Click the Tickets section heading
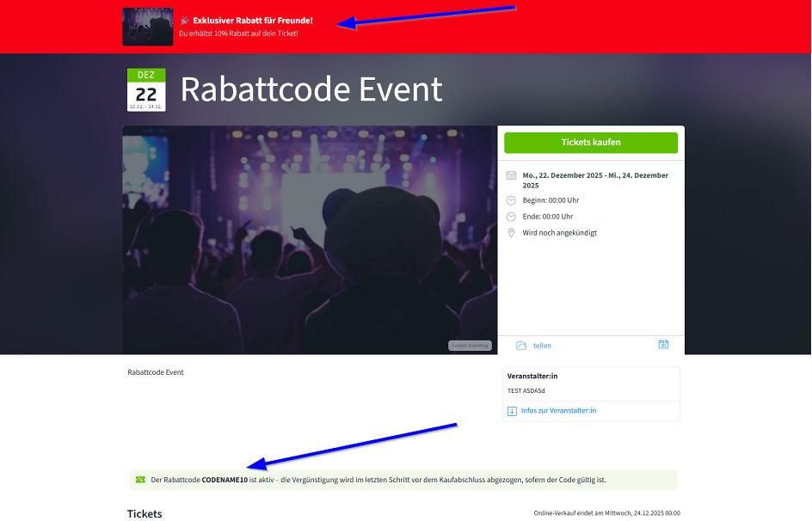Viewport: 812px width, 521px height. tap(145, 513)
